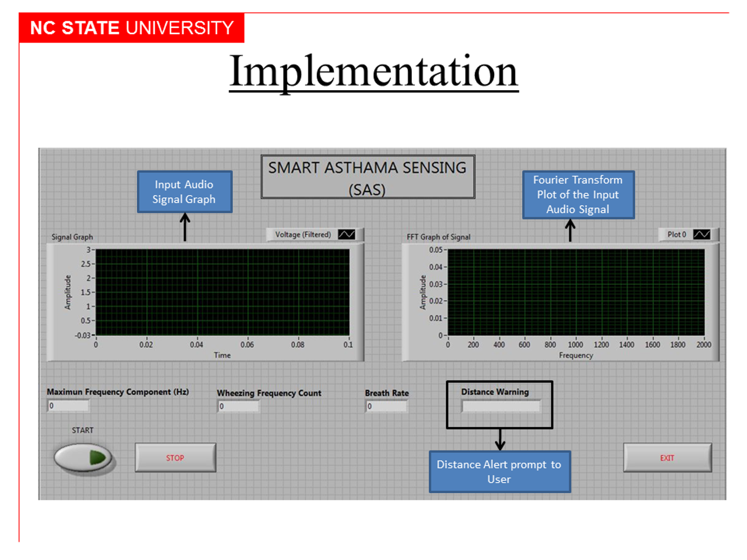Toggle the START control on

point(83,457)
